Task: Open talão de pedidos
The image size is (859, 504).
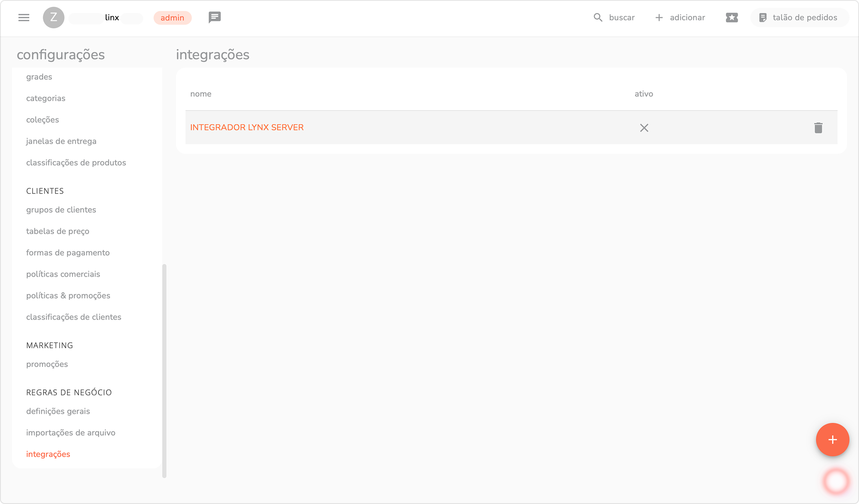Action: [x=799, y=17]
